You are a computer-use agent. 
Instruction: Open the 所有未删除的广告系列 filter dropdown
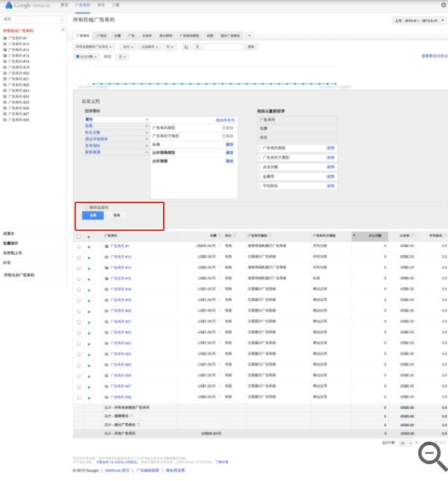click(x=95, y=47)
